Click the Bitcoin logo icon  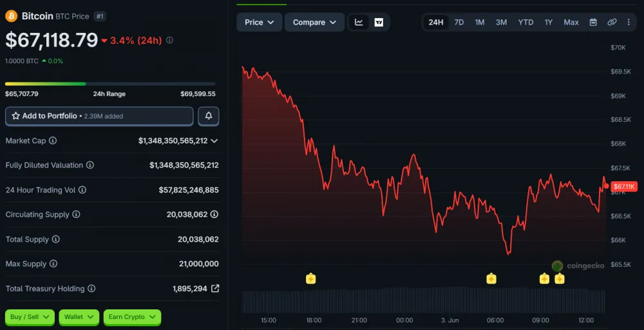click(11, 17)
